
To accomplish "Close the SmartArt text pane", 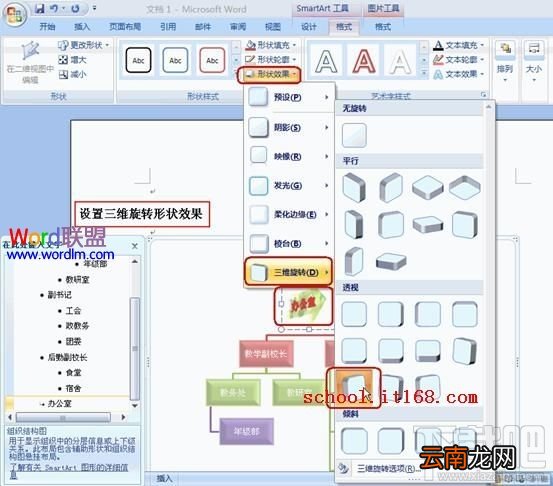I will (x=135, y=246).
